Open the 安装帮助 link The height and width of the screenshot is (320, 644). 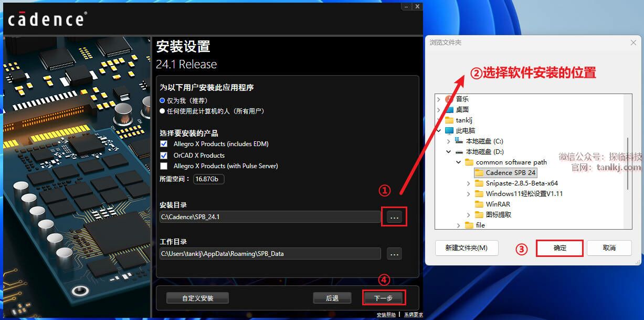click(386, 315)
